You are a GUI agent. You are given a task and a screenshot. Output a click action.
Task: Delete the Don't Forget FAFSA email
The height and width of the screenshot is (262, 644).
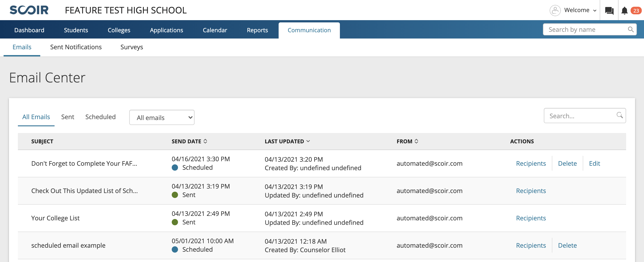pyautogui.click(x=567, y=163)
